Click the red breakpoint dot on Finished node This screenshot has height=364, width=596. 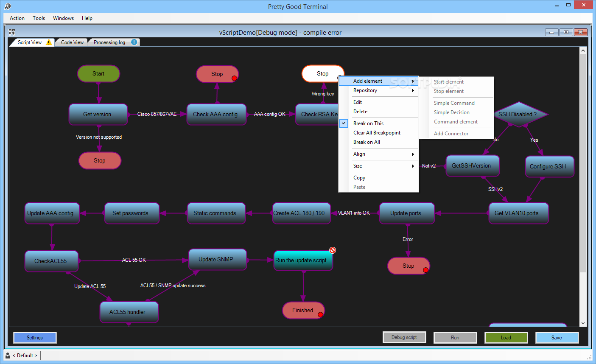tap(320, 314)
